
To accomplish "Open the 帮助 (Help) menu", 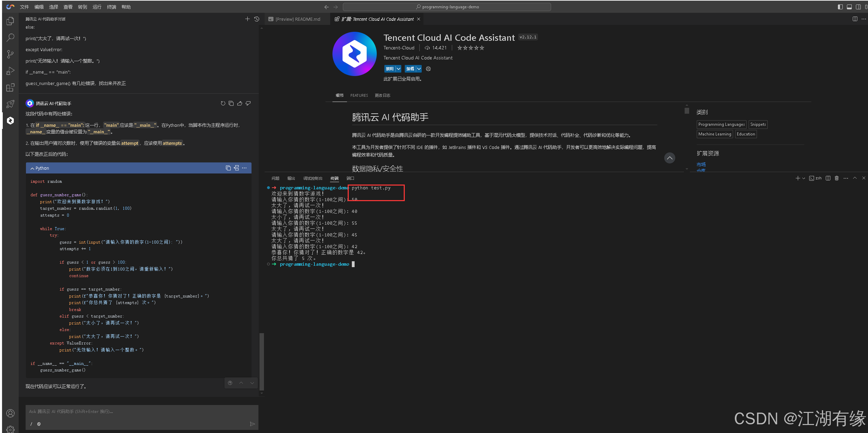I will (126, 7).
